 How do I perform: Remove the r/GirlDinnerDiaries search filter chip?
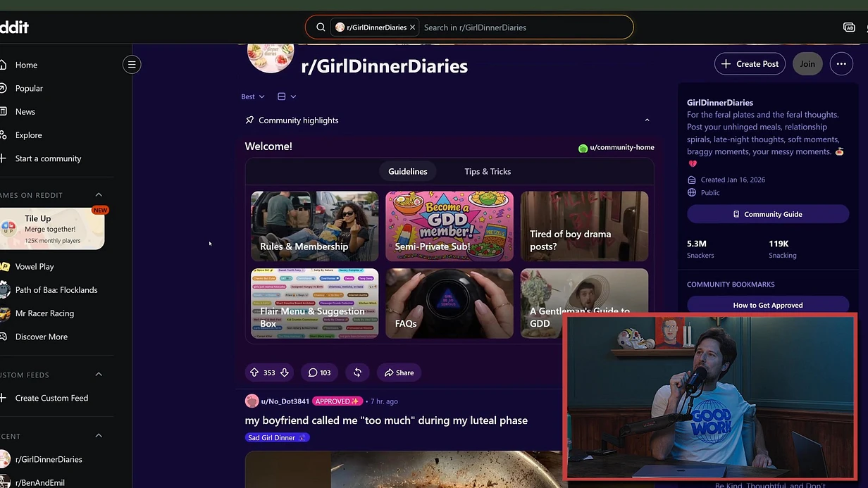tap(413, 27)
